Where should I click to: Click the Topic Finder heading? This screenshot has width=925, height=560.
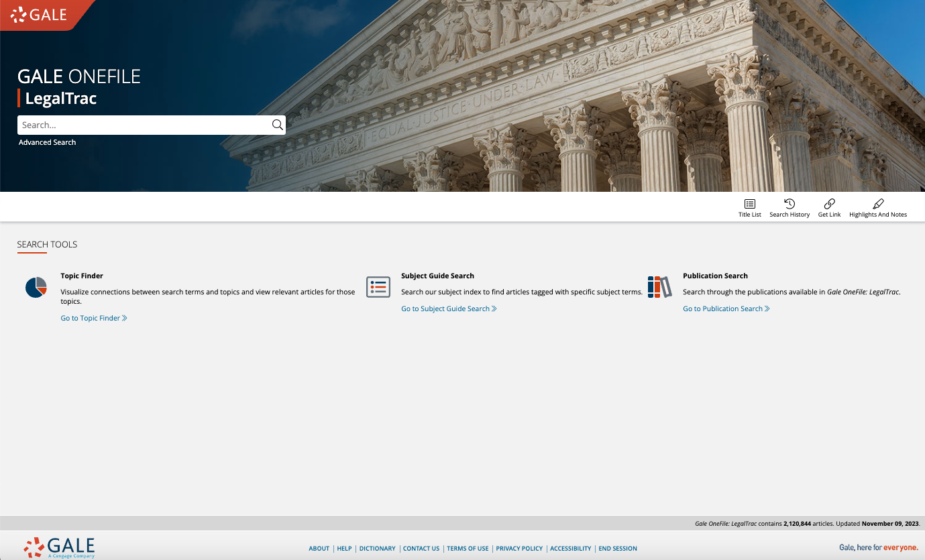coord(82,276)
